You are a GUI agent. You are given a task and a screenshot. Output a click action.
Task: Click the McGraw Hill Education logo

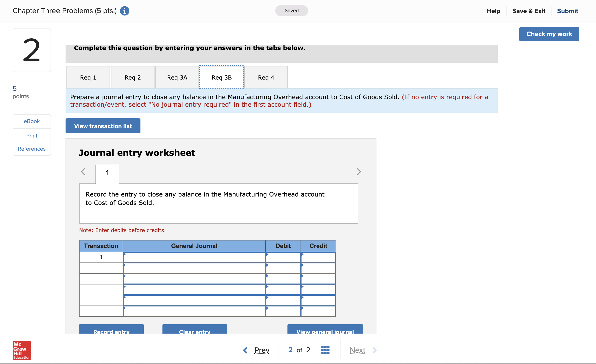tap(22, 350)
